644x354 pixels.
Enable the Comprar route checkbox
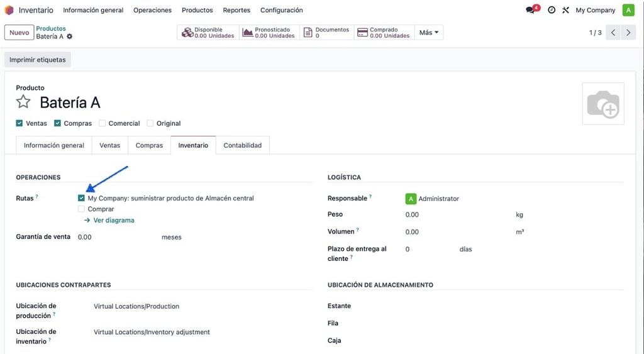[x=81, y=209]
